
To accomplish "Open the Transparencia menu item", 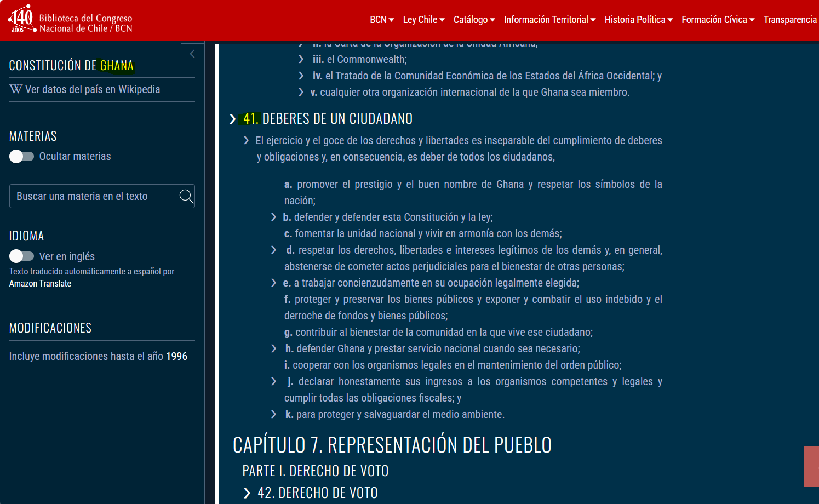I will [x=790, y=20].
